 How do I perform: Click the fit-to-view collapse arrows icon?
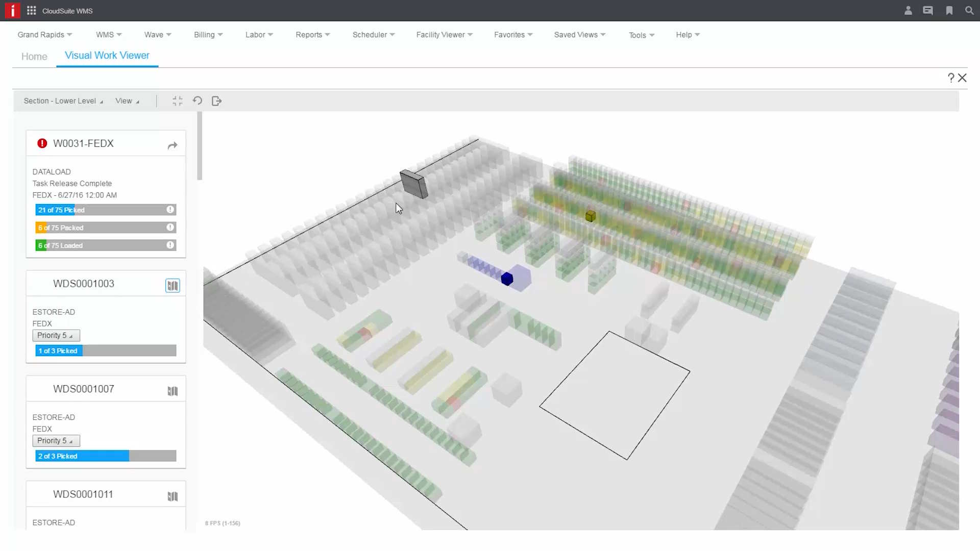click(177, 101)
